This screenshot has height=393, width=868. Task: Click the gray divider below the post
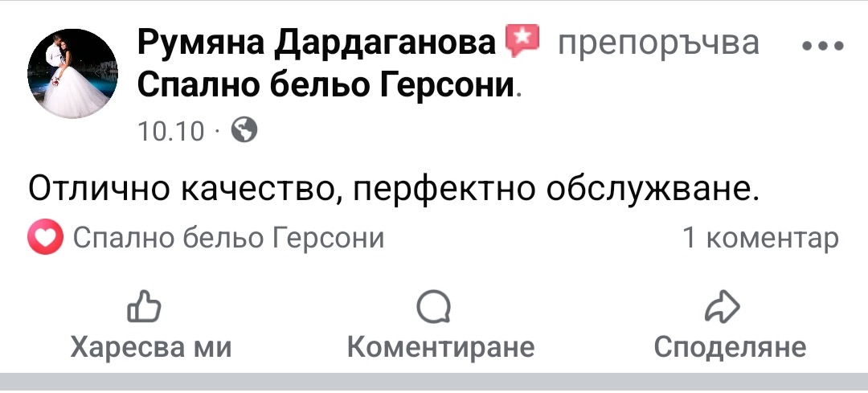[434, 383]
